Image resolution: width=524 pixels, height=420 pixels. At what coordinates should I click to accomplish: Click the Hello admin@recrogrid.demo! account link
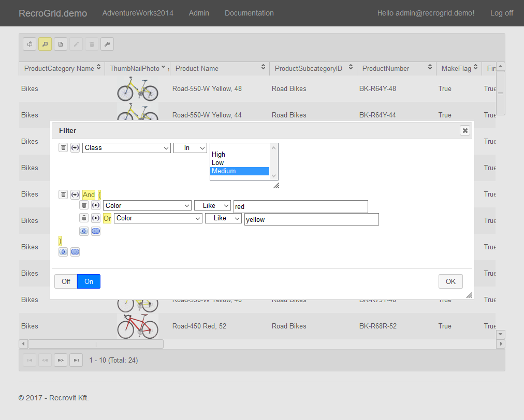click(x=426, y=13)
